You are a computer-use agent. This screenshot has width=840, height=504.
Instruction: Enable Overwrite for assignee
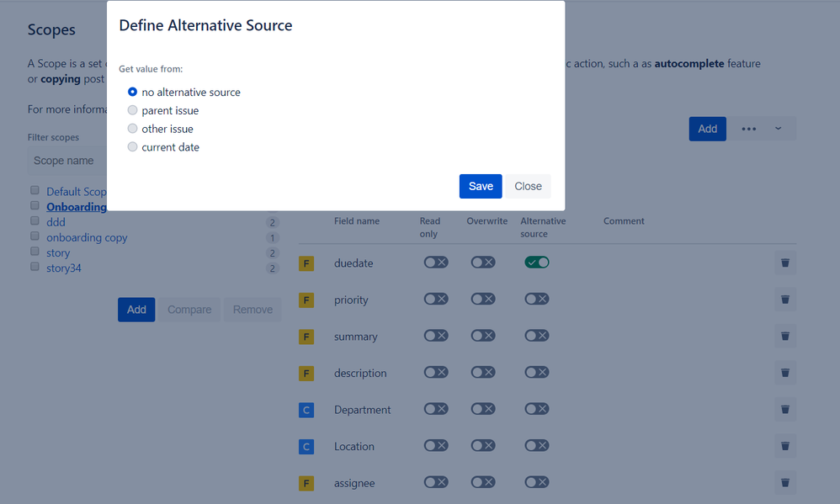tap(483, 482)
